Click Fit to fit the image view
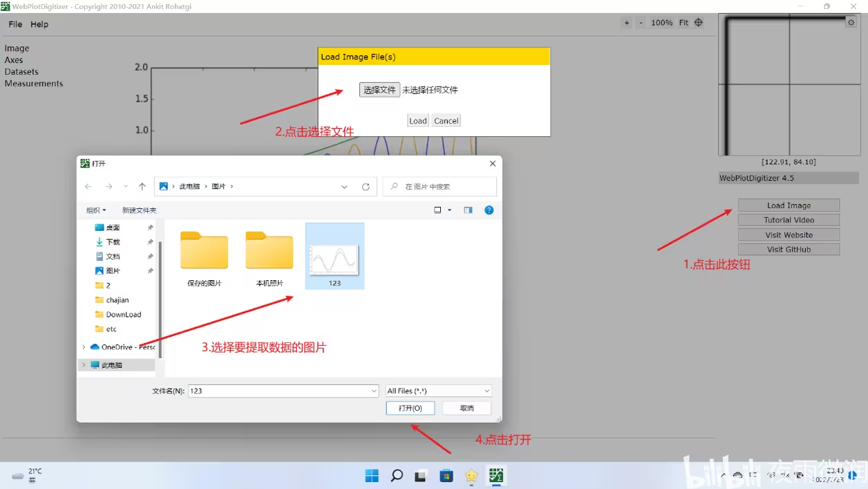This screenshot has width=868, height=489. (683, 22)
